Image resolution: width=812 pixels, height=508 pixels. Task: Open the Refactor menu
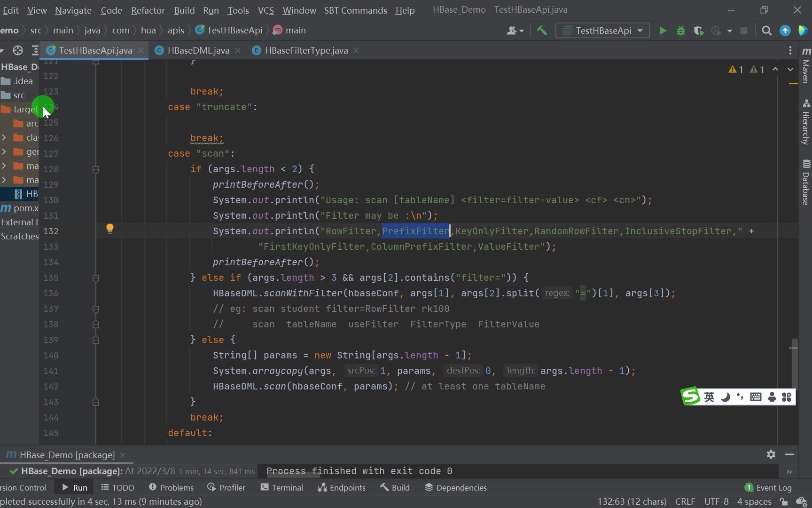(x=148, y=10)
